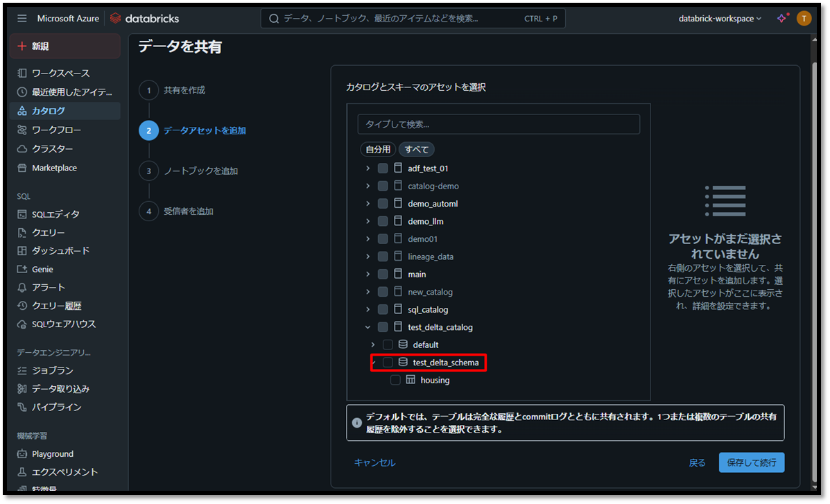This screenshot has height=504, width=830.
Task: Check the sql_catalog checkbox
Action: [383, 310]
